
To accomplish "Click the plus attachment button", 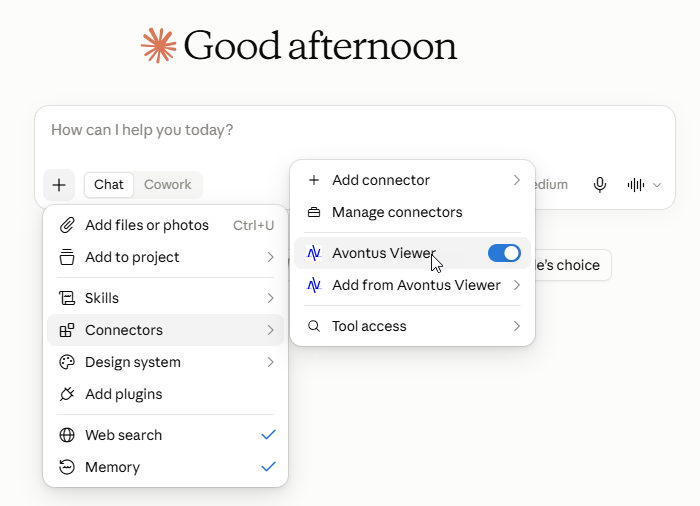I will click(59, 185).
